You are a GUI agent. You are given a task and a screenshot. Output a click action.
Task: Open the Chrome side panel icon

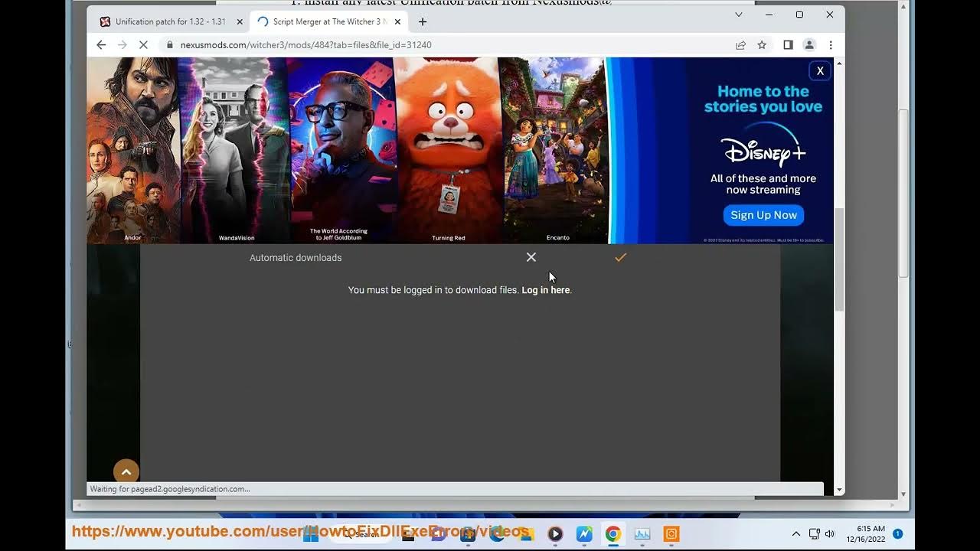tap(788, 45)
